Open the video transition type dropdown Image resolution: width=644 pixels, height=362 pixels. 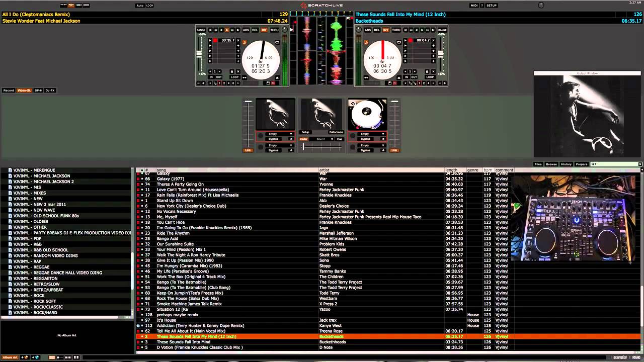tap(322, 139)
